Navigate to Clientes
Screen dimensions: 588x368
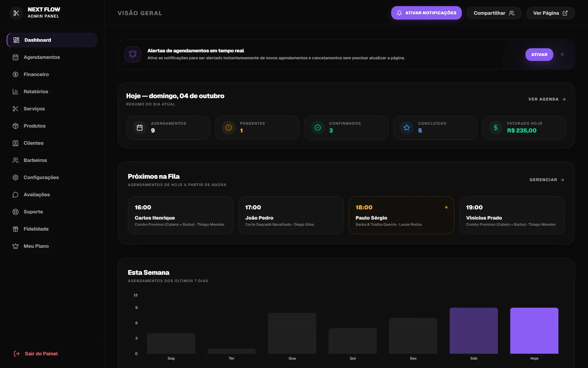pyautogui.click(x=52, y=143)
